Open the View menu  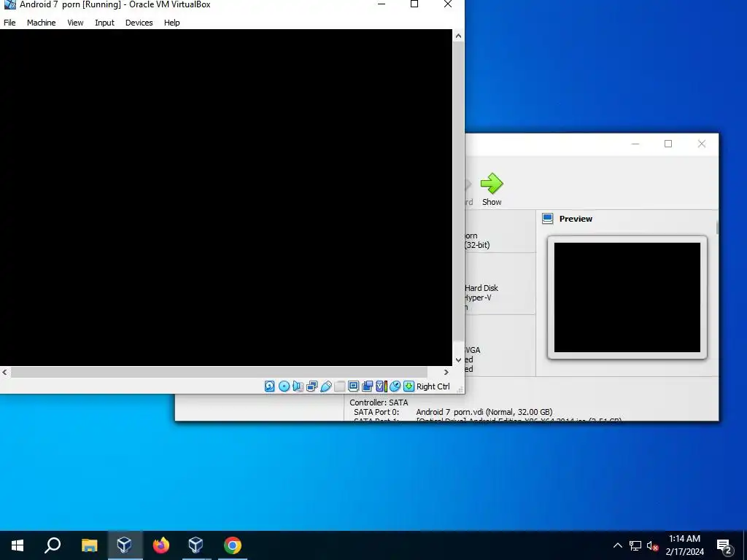[75, 23]
